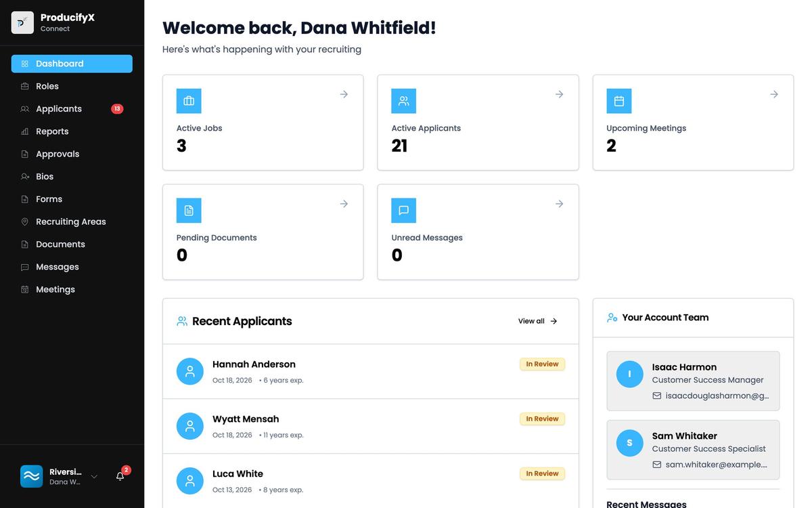Click Hannah Anderson's avatar icon

tap(190, 371)
